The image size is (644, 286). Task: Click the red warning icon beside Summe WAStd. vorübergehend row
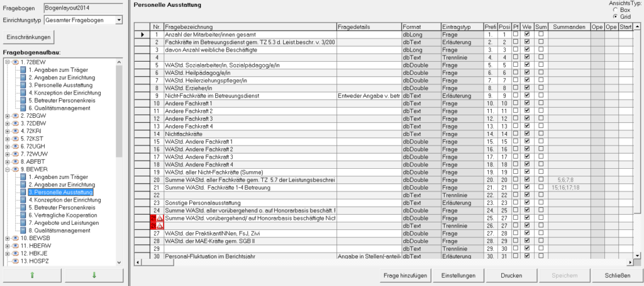coord(160,218)
